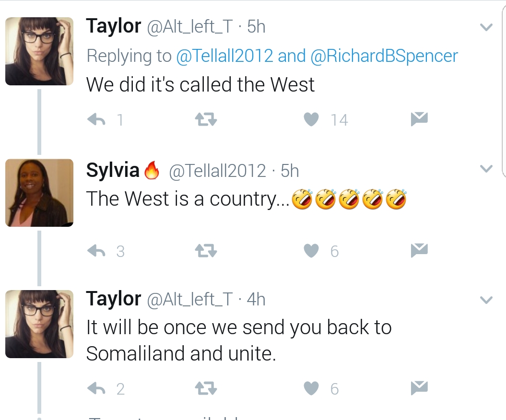Reply to Taylor's "called the West" tweet
Image resolution: width=506 pixels, height=420 pixels.
pyautogui.click(x=96, y=119)
